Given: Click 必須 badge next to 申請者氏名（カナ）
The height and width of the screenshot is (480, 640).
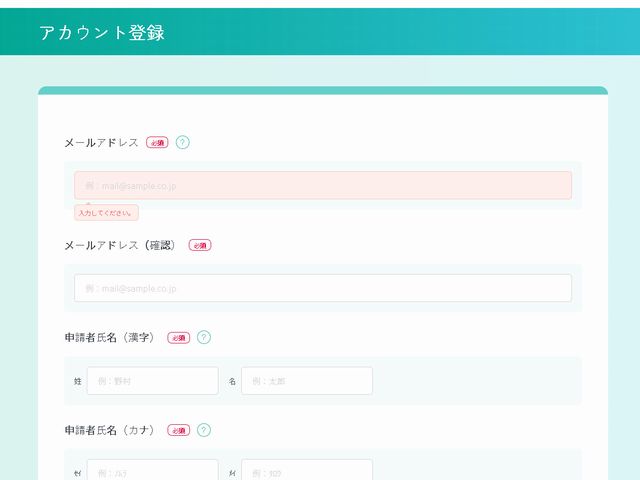Looking at the screenshot, I should click(x=178, y=431).
